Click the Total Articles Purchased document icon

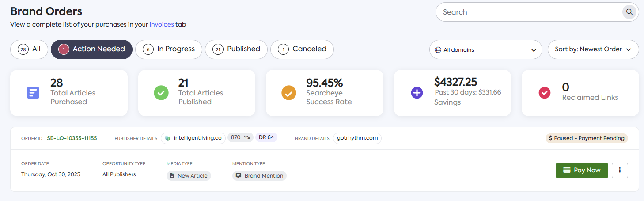(x=33, y=93)
